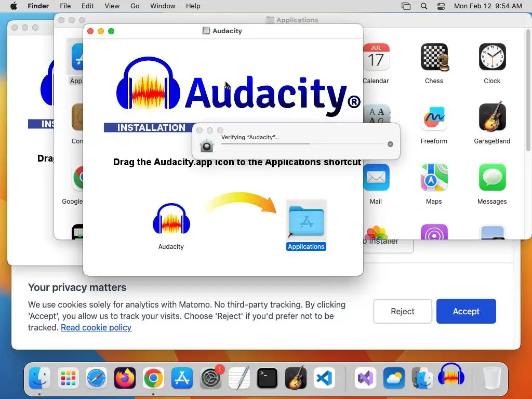532x399 pixels.
Task: Open the Finder menu
Action: 38,6
